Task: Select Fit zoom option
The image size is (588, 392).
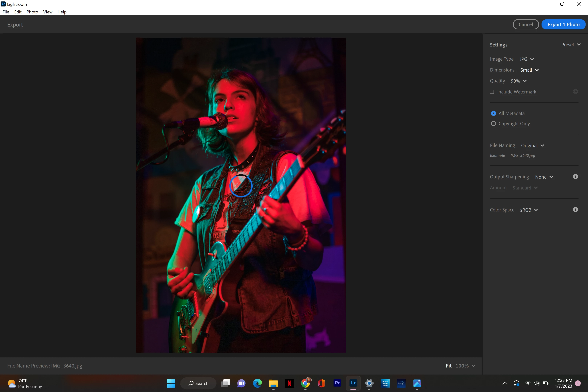Action: 448,366
